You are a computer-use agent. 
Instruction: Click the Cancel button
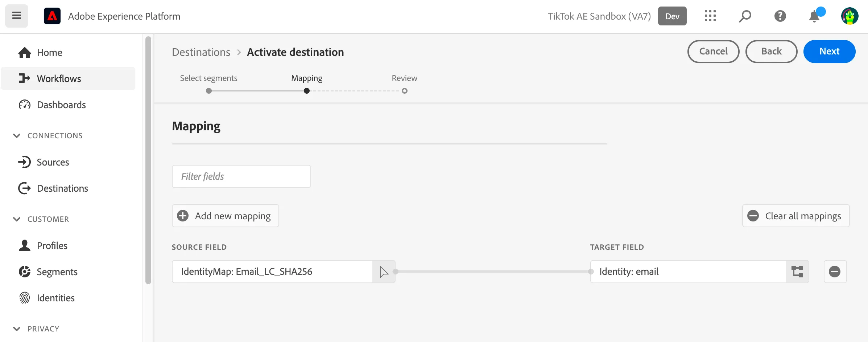pos(713,51)
